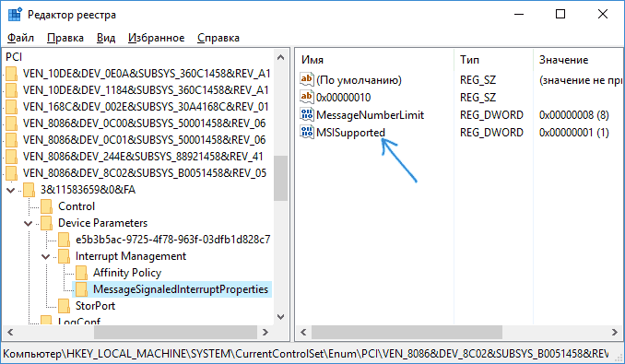Click the Control folder icon

47,206
